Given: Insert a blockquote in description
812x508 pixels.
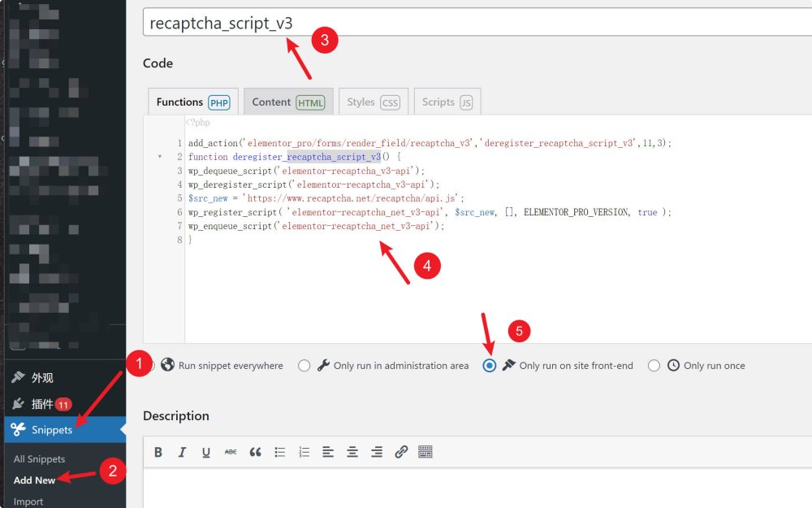Looking at the screenshot, I should [x=255, y=452].
